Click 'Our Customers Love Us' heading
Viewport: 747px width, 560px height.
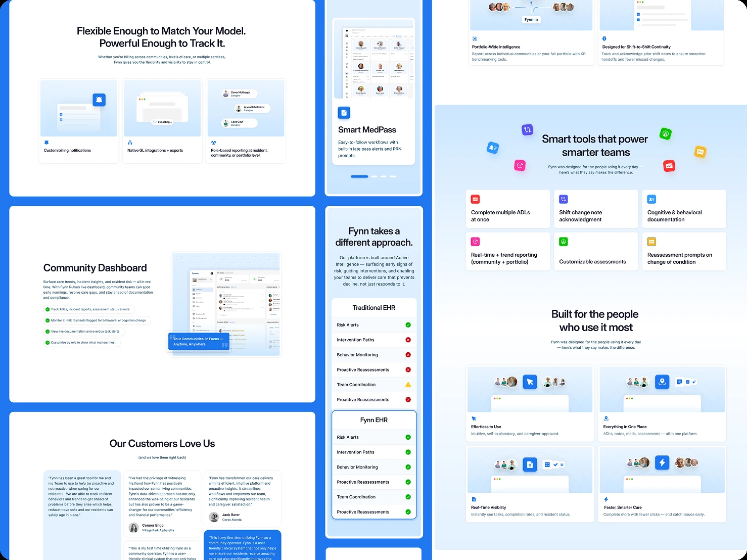[x=162, y=443]
